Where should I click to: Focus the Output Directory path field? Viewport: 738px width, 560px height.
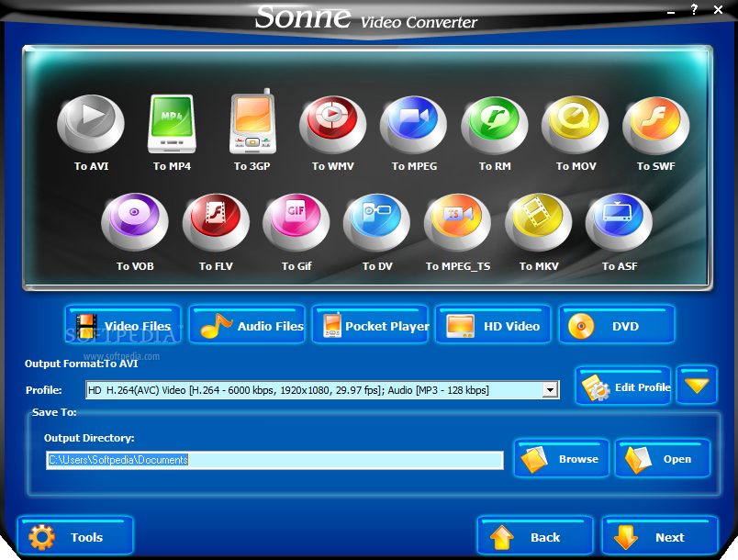(x=274, y=460)
